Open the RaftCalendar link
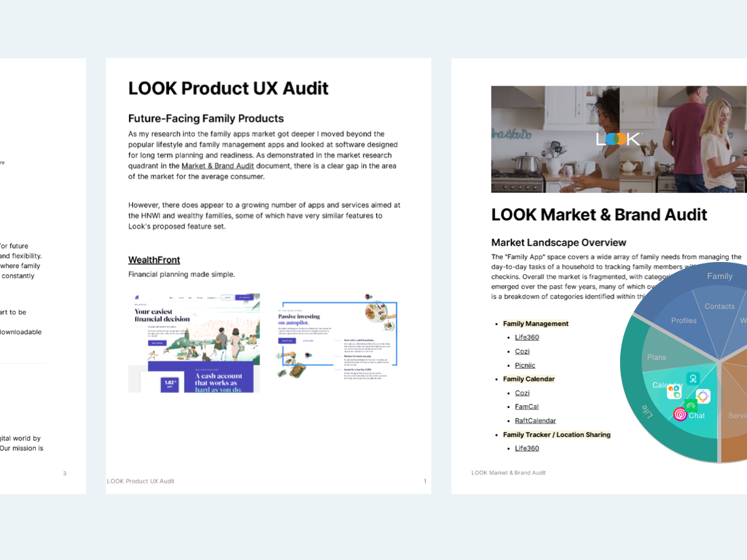 (536, 420)
